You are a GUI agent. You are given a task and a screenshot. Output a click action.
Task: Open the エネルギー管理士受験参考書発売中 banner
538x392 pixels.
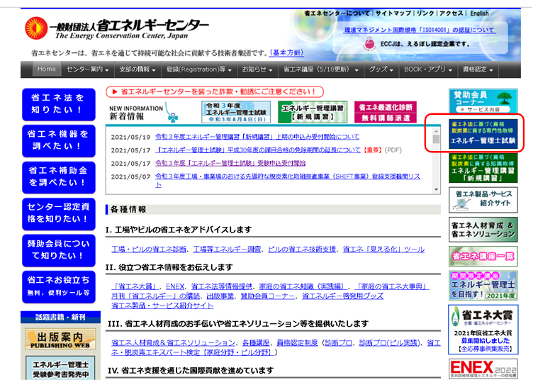click(x=60, y=368)
